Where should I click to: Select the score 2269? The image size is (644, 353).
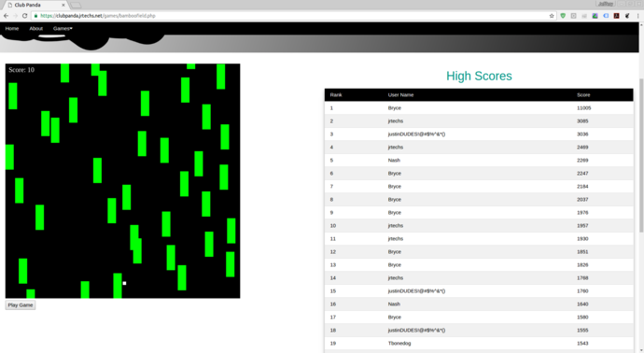point(582,161)
